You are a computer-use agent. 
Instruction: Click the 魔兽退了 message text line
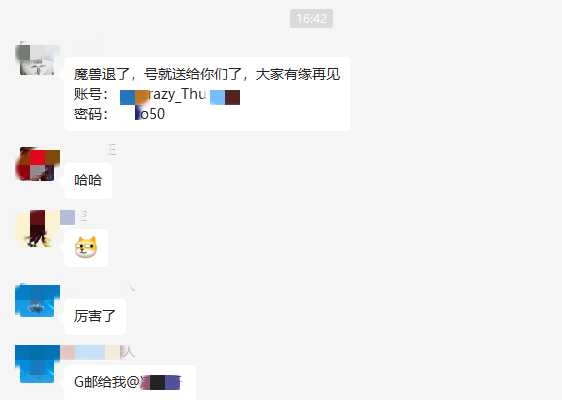click(207, 75)
